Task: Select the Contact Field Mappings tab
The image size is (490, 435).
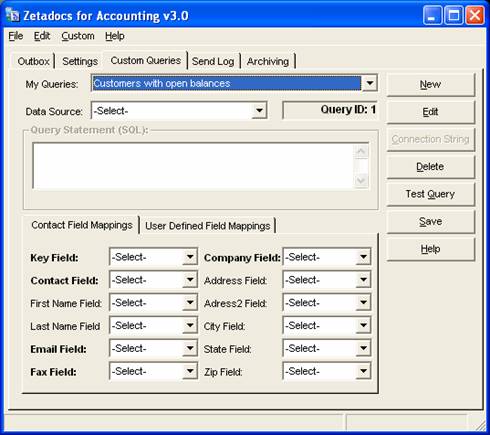Action: (82, 225)
